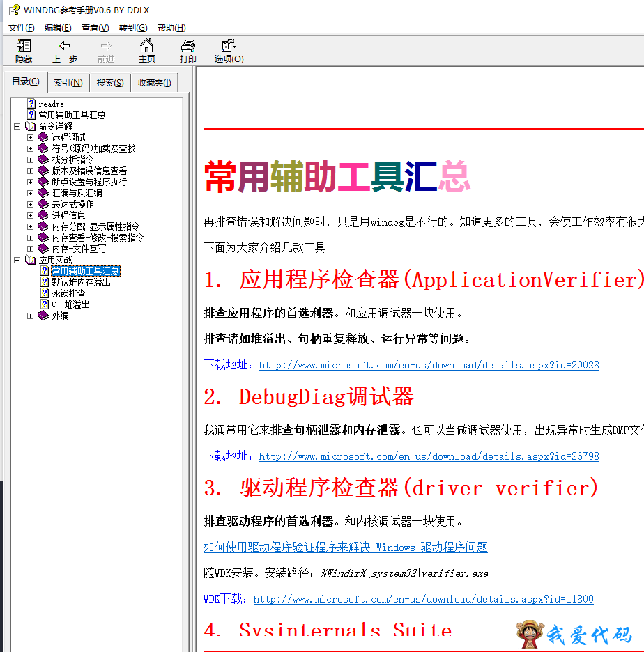Open DebugDiag download link id=26798
Screen dimensions: 644x652
click(429, 456)
